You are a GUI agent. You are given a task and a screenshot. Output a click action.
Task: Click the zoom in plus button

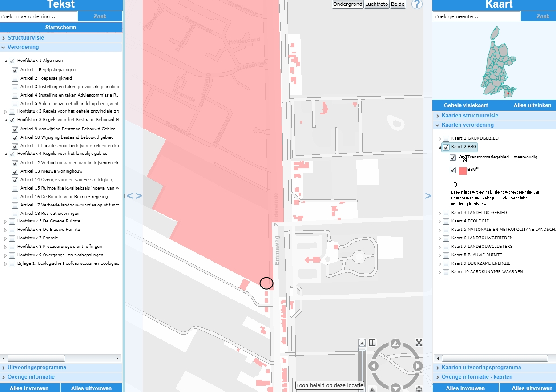pyautogui.click(x=362, y=343)
